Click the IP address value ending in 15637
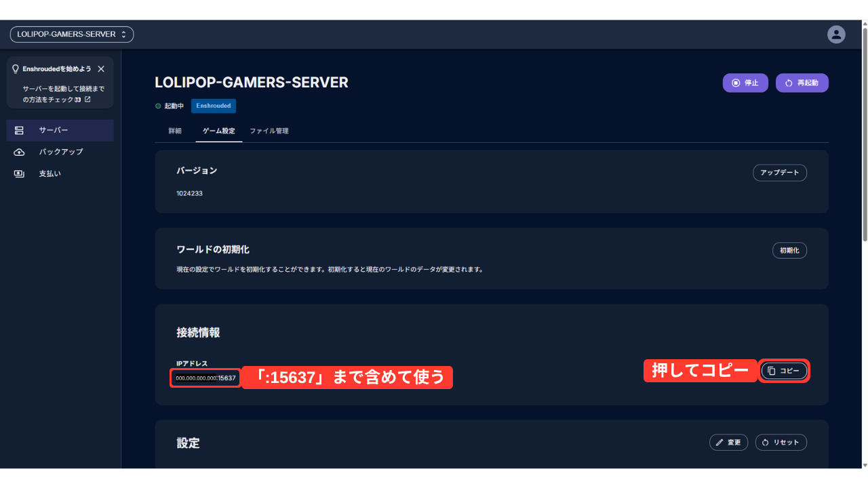Screen dimensions: 868x488 click(205, 378)
